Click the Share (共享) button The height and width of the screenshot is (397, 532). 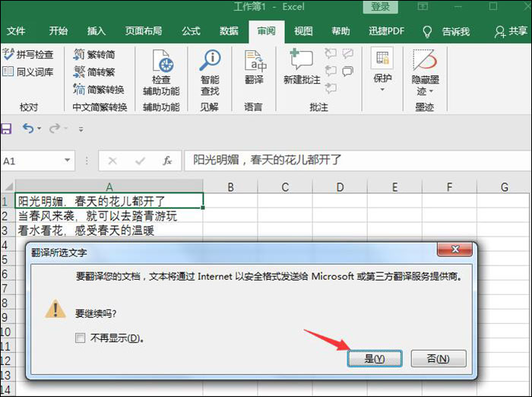[511, 32]
